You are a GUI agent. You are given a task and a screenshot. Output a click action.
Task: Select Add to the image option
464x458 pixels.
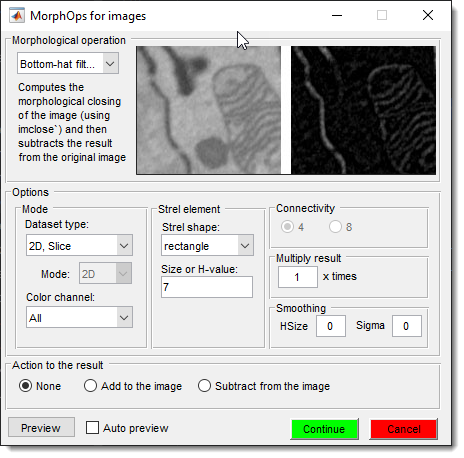pyautogui.click(x=90, y=386)
